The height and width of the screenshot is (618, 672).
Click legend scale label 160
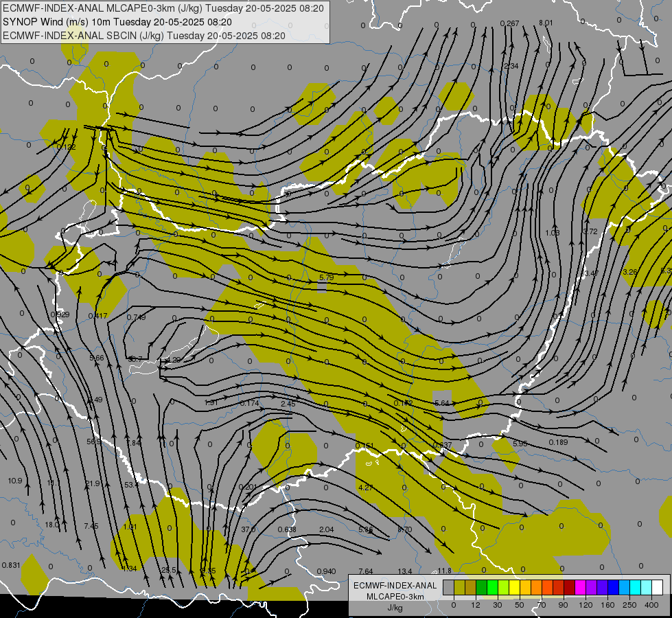coord(607,605)
